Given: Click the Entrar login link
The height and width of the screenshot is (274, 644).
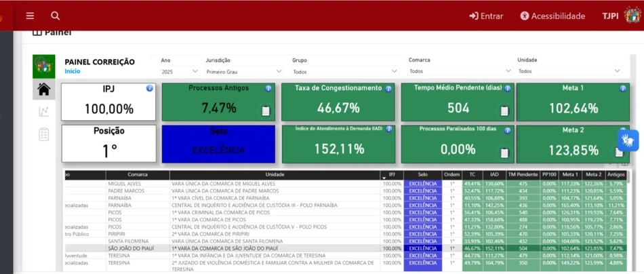Looking at the screenshot, I should click(x=486, y=16).
